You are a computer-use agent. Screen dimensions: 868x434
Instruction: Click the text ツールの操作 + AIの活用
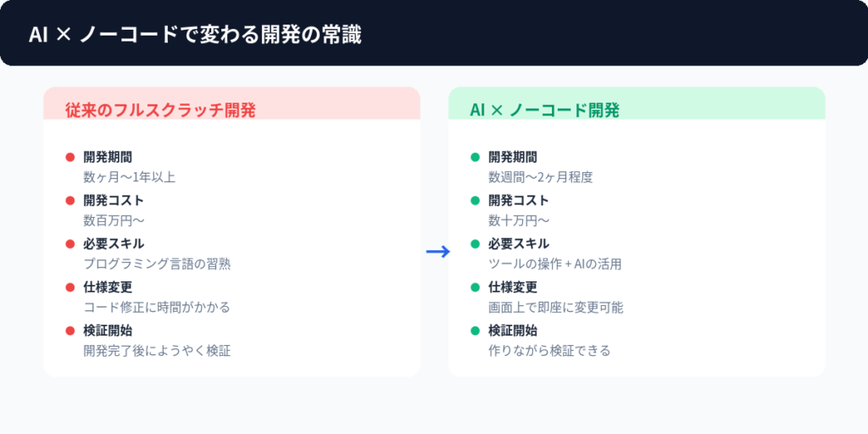point(555,264)
